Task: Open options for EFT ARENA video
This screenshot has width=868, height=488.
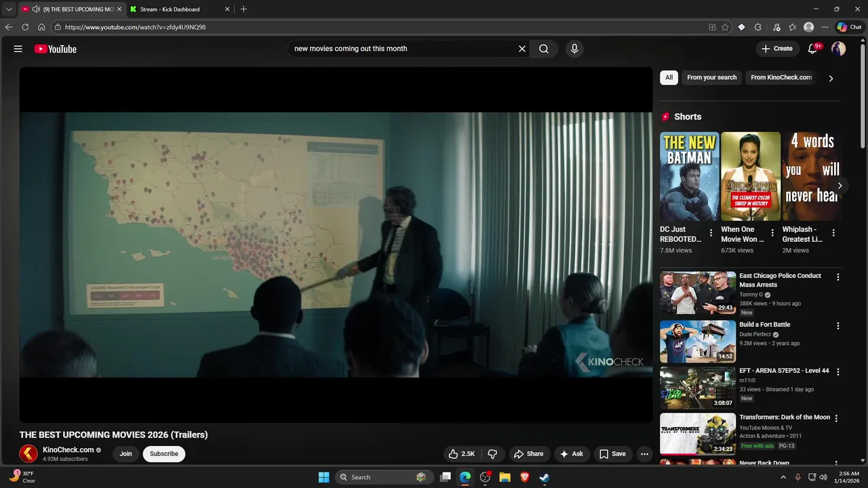Action: [838, 372]
